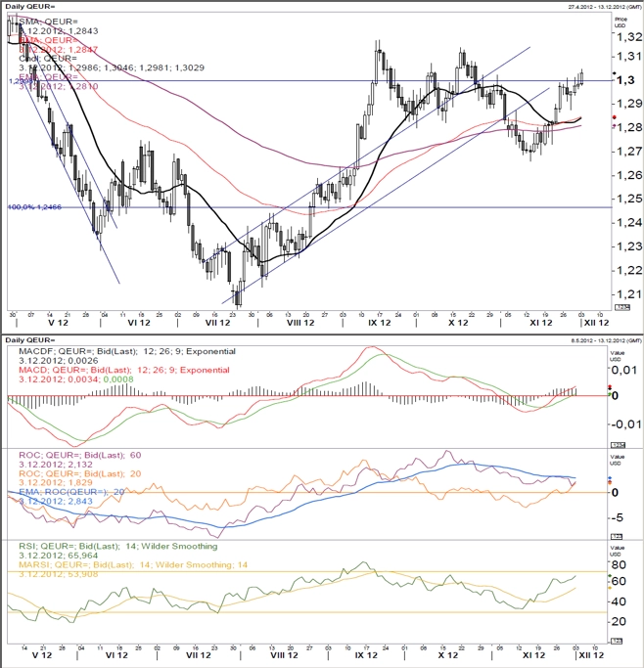Screen dimensions: 644x668
Task: Click the scale icon under ROC panel axis
Action: point(617,536)
